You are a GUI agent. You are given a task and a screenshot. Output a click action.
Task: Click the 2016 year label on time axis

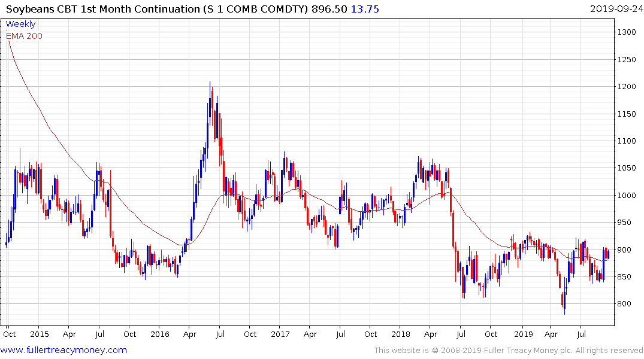click(160, 334)
